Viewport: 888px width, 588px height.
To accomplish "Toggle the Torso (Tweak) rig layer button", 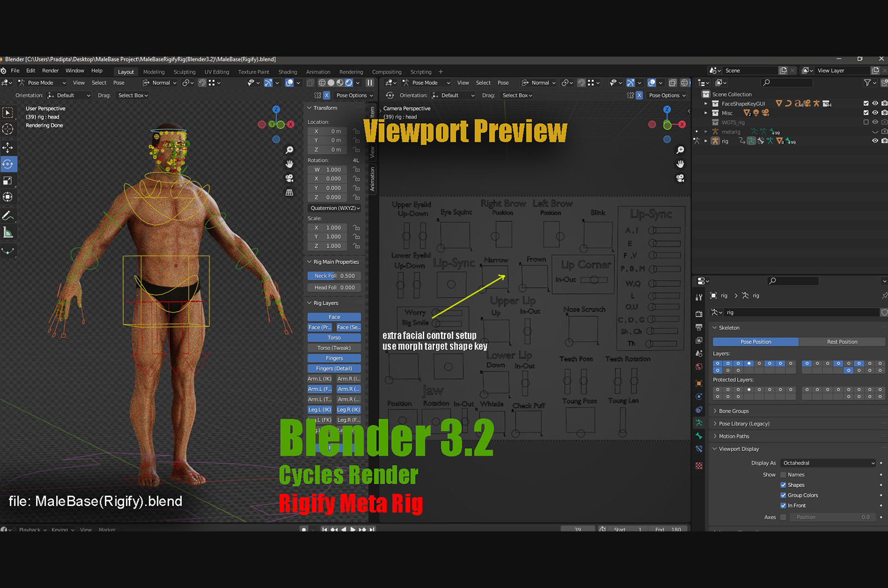I will [x=334, y=348].
